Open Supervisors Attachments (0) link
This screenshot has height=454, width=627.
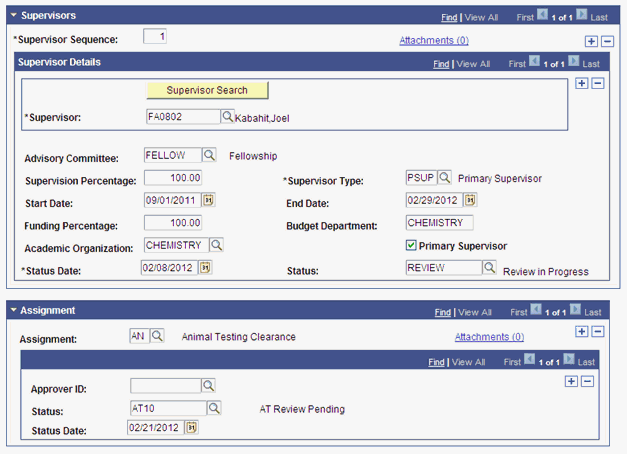(x=434, y=40)
